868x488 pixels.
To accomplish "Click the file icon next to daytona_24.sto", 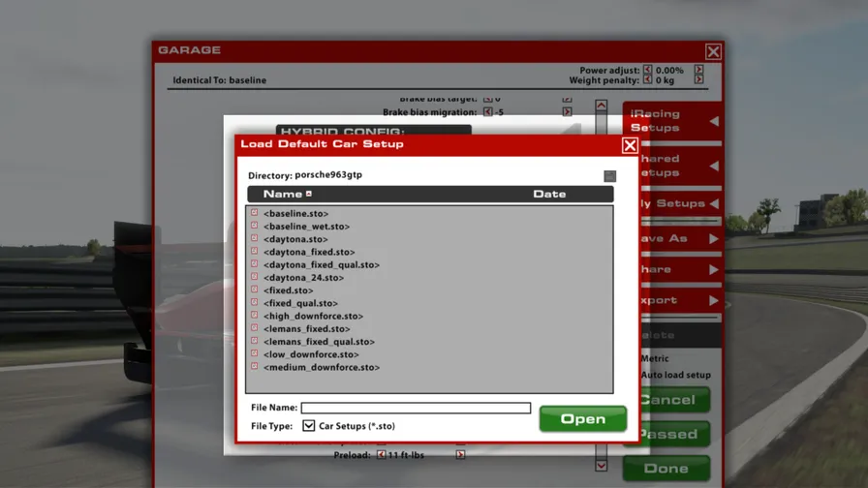I will click(x=254, y=277).
